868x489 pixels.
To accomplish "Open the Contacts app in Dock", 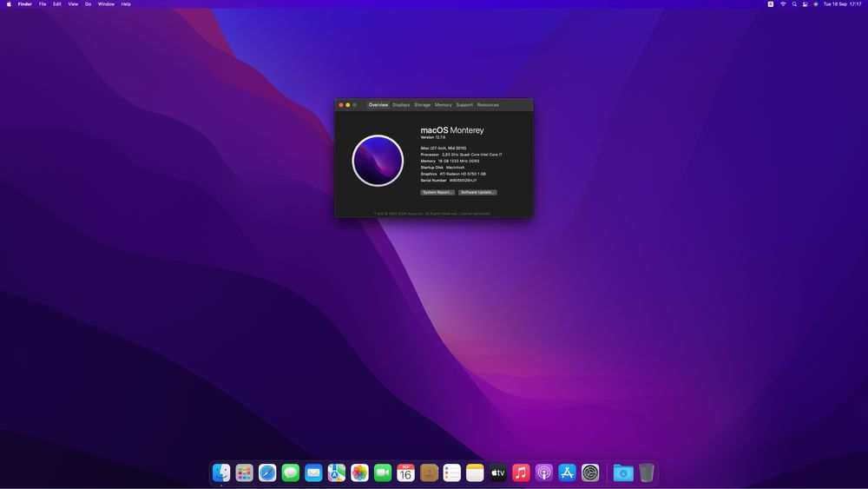I will (x=429, y=472).
